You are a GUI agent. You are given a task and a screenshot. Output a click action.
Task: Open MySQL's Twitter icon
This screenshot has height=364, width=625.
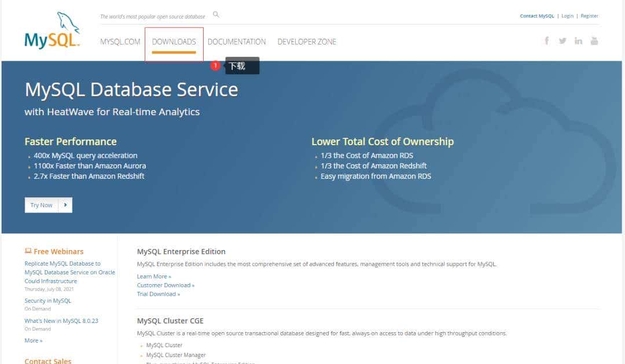pyautogui.click(x=562, y=41)
